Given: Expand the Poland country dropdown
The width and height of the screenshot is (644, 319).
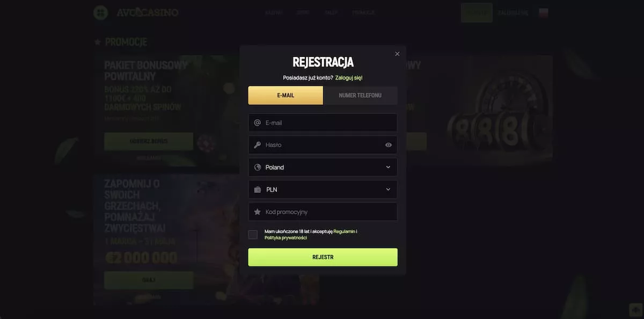Looking at the screenshot, I should tap(323, 167).
